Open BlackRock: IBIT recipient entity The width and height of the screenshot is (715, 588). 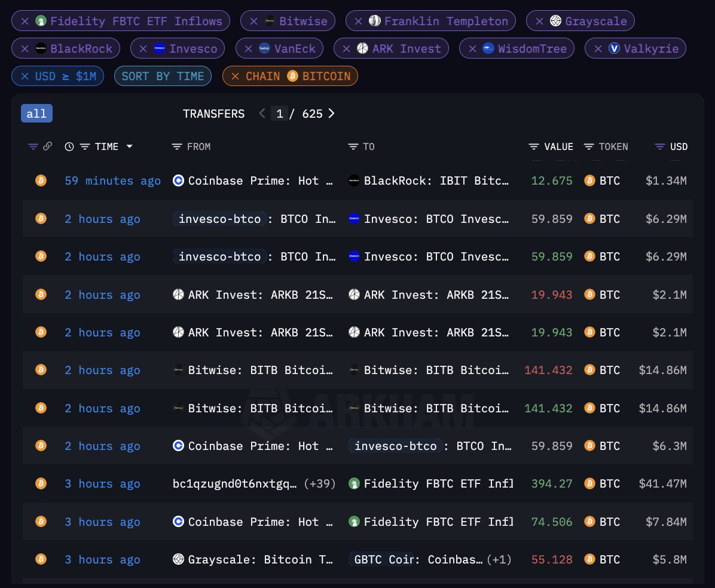pyautogui.click(x=436, y=181)
